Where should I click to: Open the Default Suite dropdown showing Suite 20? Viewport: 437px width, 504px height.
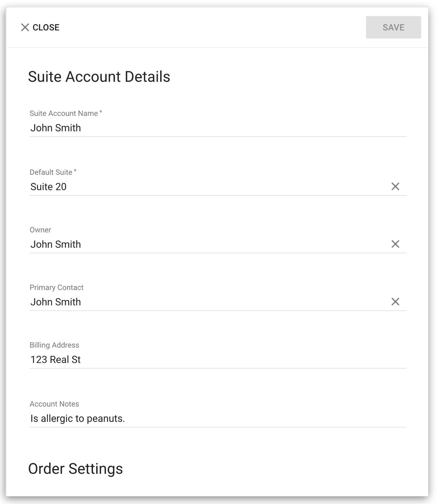click(209, 187)
